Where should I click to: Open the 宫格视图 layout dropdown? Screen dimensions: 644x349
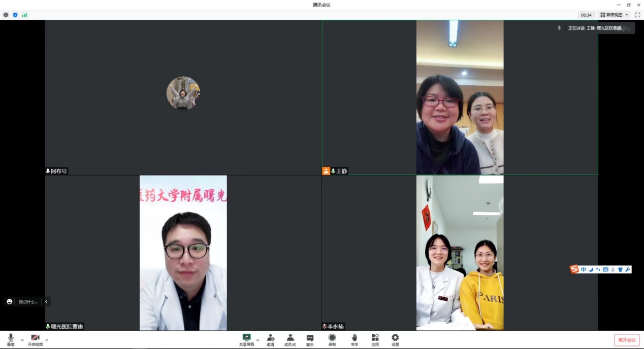pos(614,15)
